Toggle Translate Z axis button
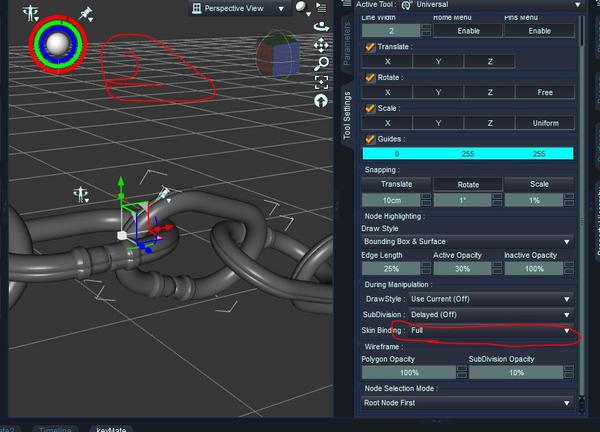Screen dimensions: 600x432 point(489,62)
